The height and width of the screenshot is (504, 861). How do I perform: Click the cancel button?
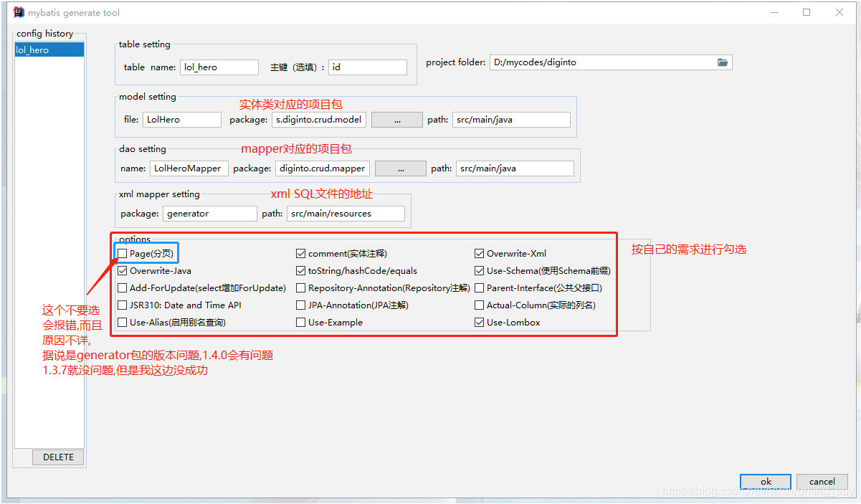(822, 482)
